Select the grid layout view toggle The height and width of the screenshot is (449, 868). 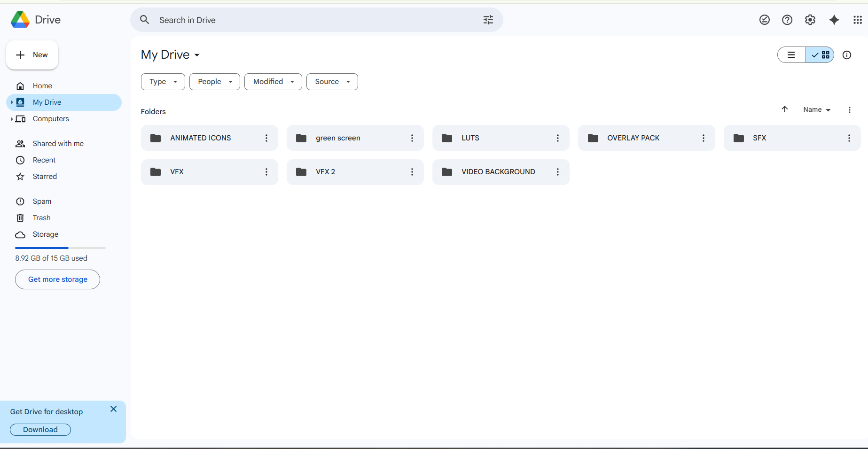tap(820, 55)
